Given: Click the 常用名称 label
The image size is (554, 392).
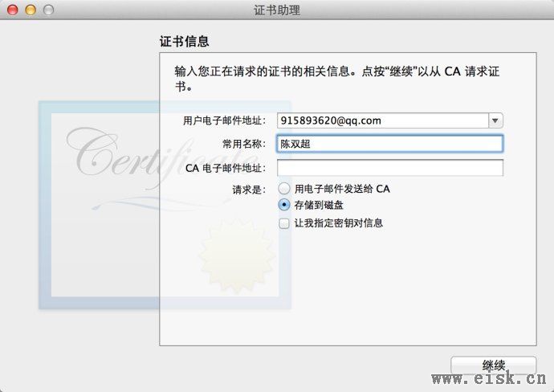Looking at the screenshot, I should [x=244, y=144].
